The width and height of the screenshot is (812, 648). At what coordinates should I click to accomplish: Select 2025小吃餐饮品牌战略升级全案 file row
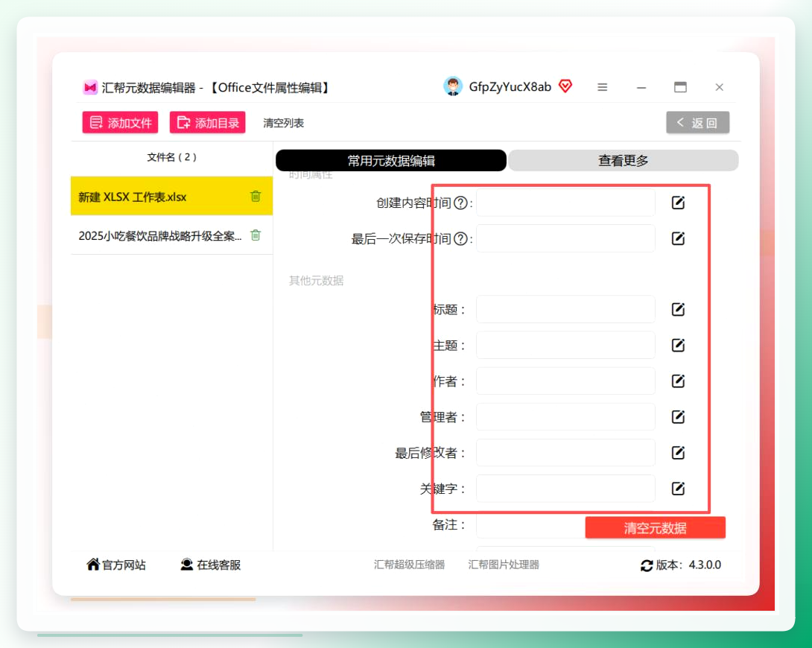171,235
